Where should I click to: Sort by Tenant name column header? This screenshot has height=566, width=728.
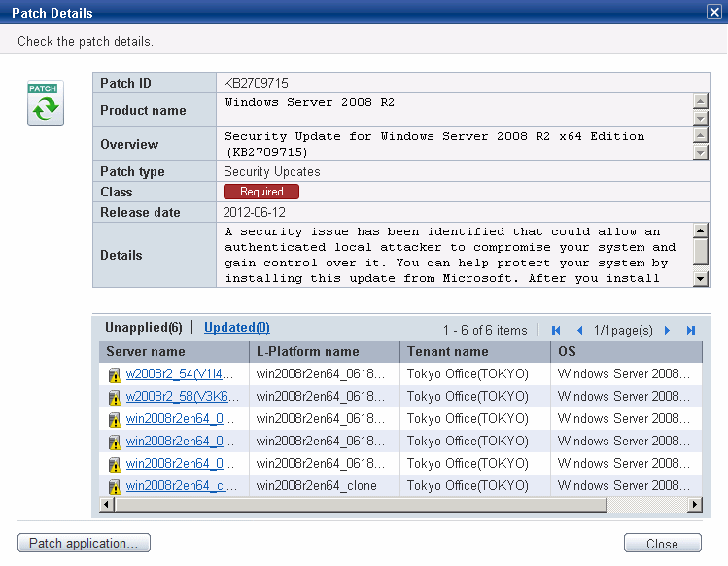[475, 352]
